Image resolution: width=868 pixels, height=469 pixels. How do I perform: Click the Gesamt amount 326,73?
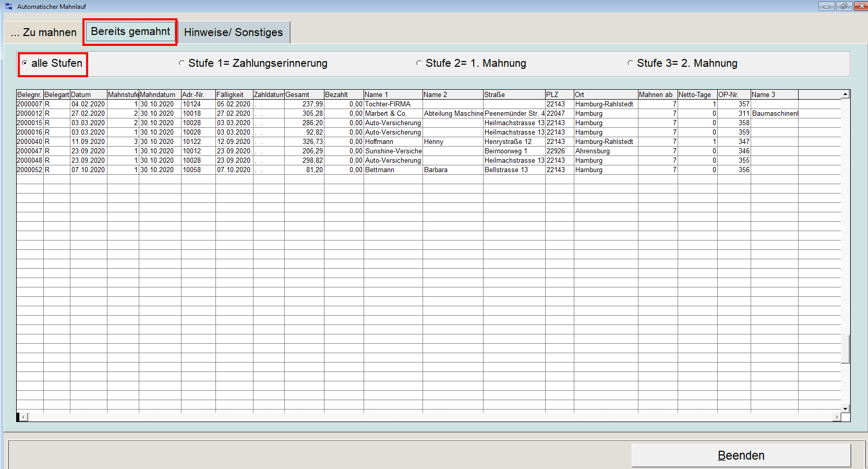304,142
